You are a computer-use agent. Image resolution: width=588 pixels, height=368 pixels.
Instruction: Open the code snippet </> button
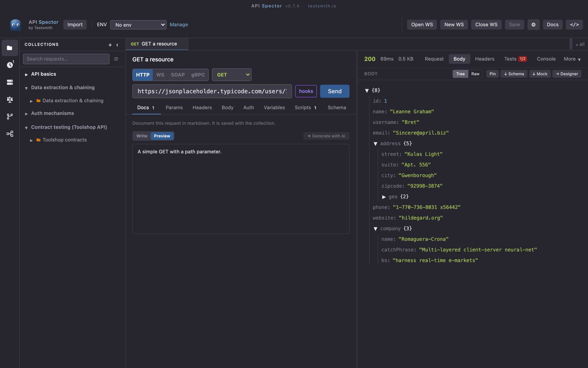point(574,25)
